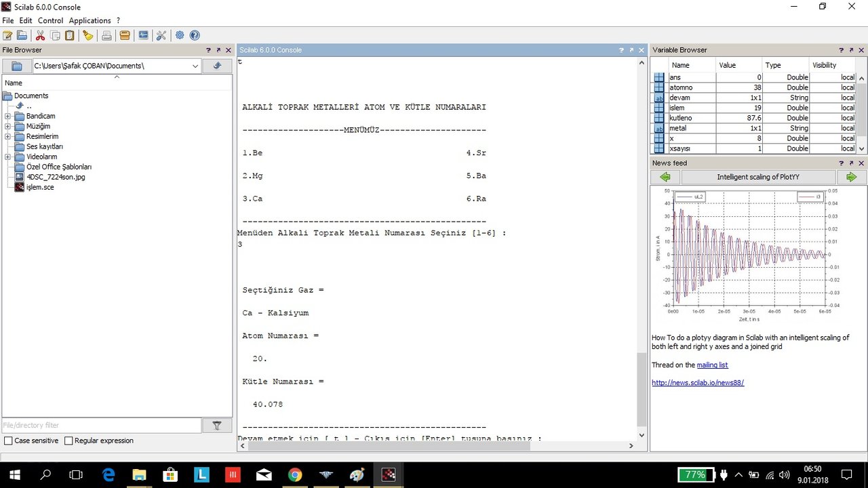Viewport: 868px width, 488px height.
Task: Show previous news feed item
Action: tap(665, 177)
